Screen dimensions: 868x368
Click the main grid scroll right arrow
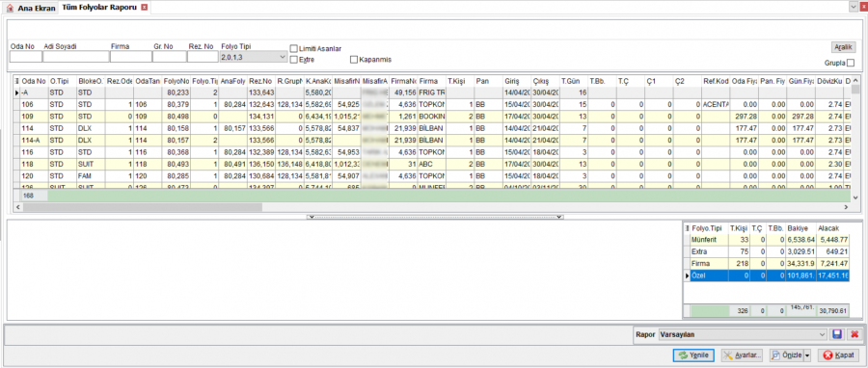846,207
